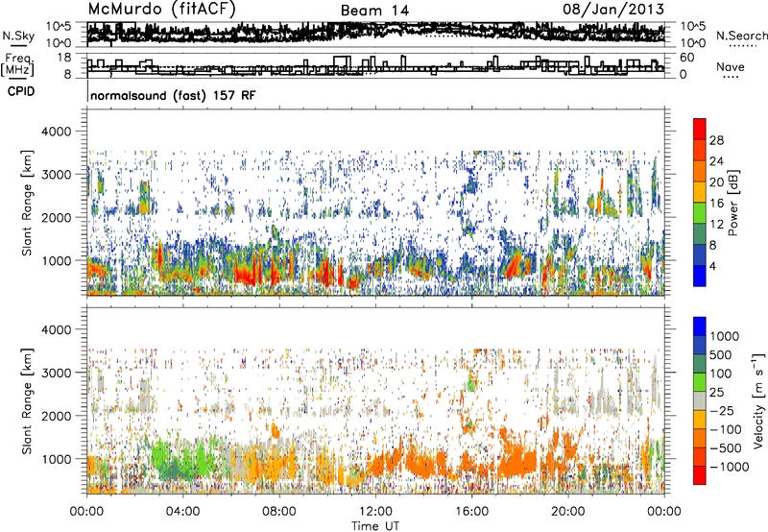Image resolution: width=768 pixels, height=532 pixels.
Task: Click the '16:00' time tick label
Action: 471,512
